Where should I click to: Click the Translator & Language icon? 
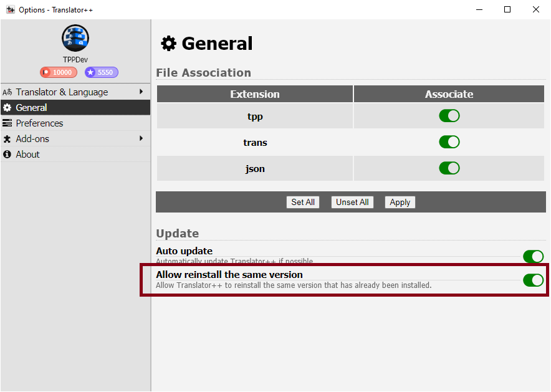tap(7, 92)
